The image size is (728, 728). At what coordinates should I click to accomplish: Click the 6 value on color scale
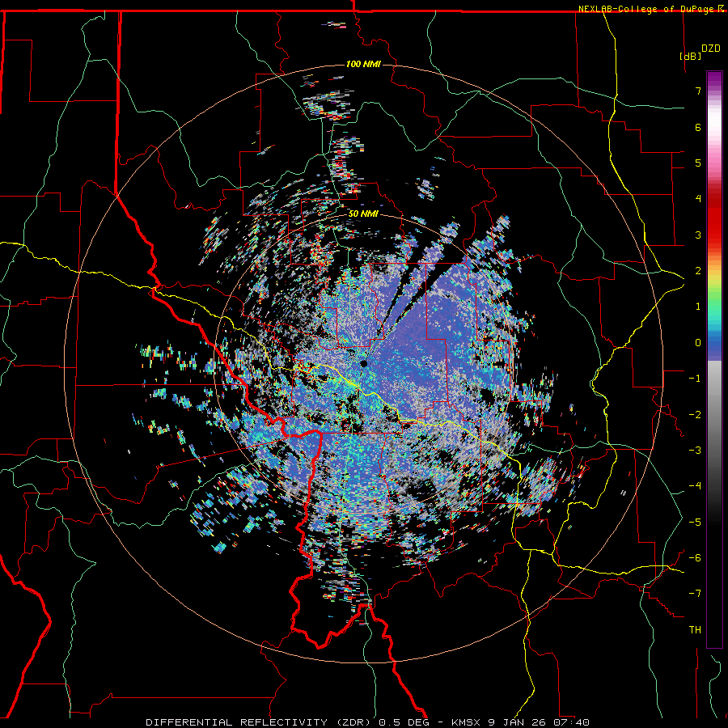coord(698,127)
